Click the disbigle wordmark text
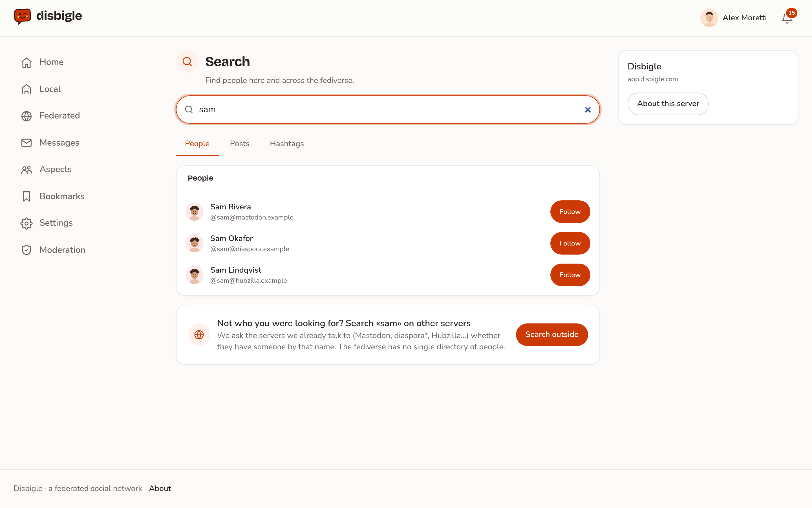Screen dimensions: 812x508 pyautogui.click(x=59, y=16)
